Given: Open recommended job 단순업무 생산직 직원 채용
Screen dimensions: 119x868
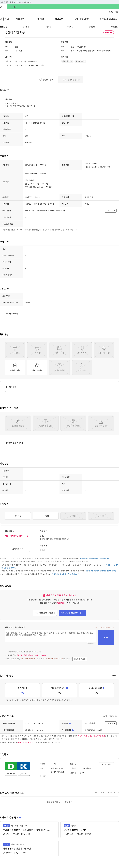Looking at the screenshot, I should (75, 830).
